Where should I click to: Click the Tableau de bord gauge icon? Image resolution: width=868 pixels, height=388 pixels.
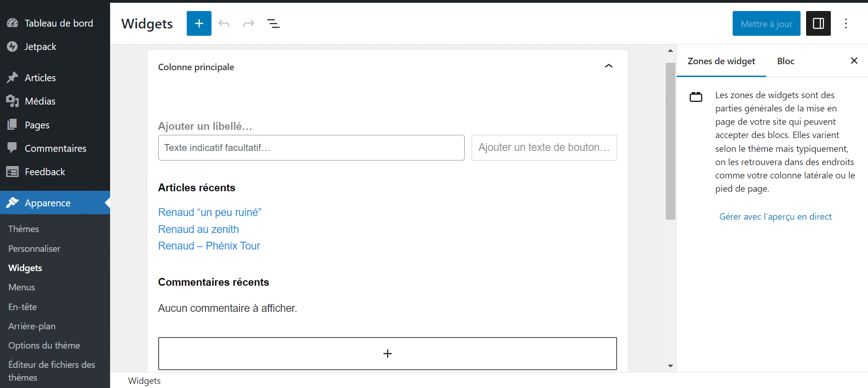click(12, 23)
